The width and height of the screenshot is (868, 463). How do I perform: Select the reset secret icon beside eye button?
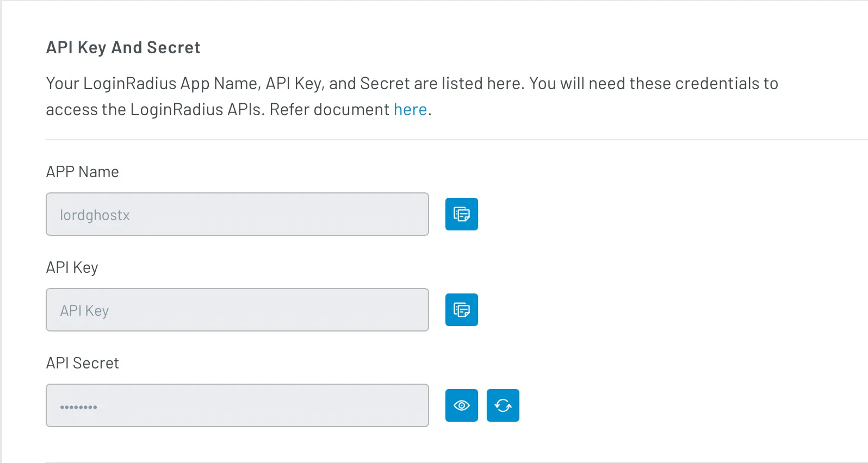tap(502, 405)
